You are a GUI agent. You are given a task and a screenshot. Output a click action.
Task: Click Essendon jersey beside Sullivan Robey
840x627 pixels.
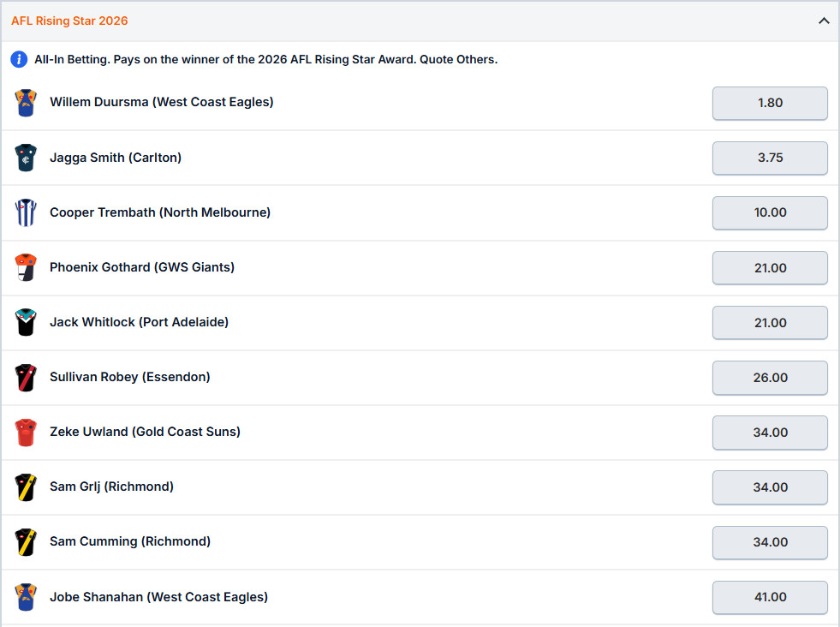(x=26, y=377)
